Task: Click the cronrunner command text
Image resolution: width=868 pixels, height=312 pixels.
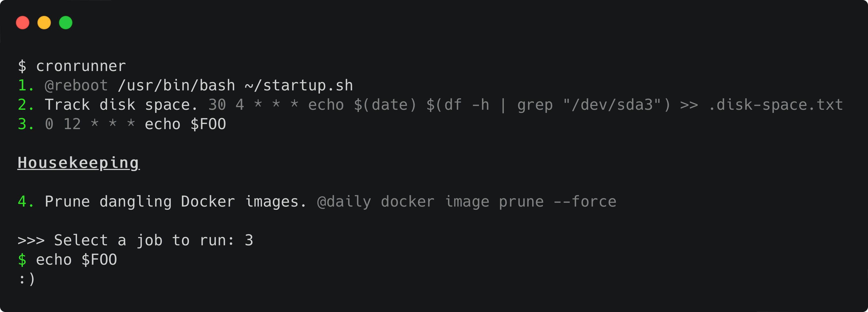Action: coord(81,66)
